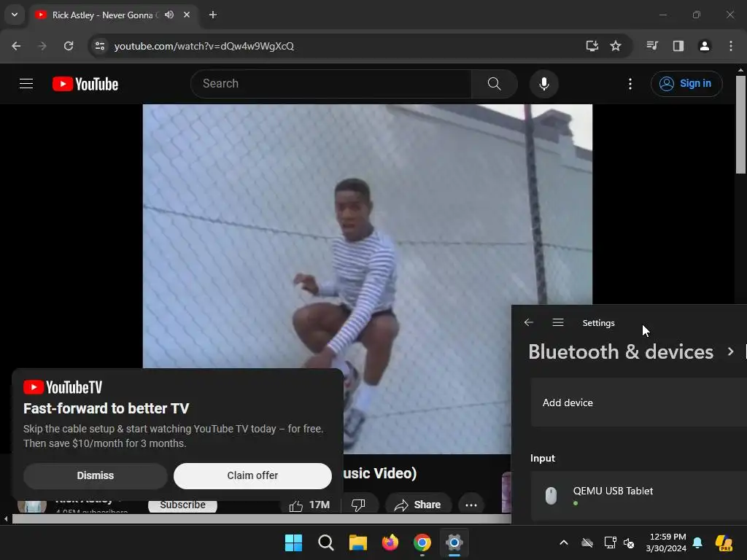The width and height of the screenshot is (747, 560).
Task: Open File Explorer from taskbar
Action: pos(357,542)
